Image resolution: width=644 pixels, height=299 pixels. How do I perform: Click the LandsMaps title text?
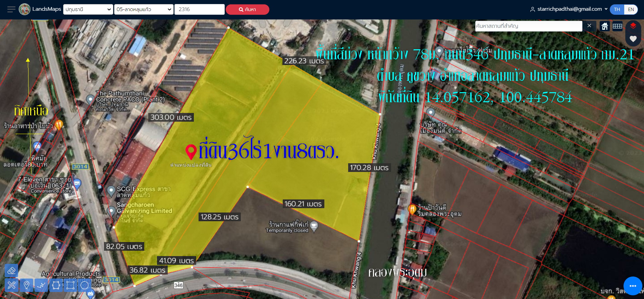tap(47, 9)
